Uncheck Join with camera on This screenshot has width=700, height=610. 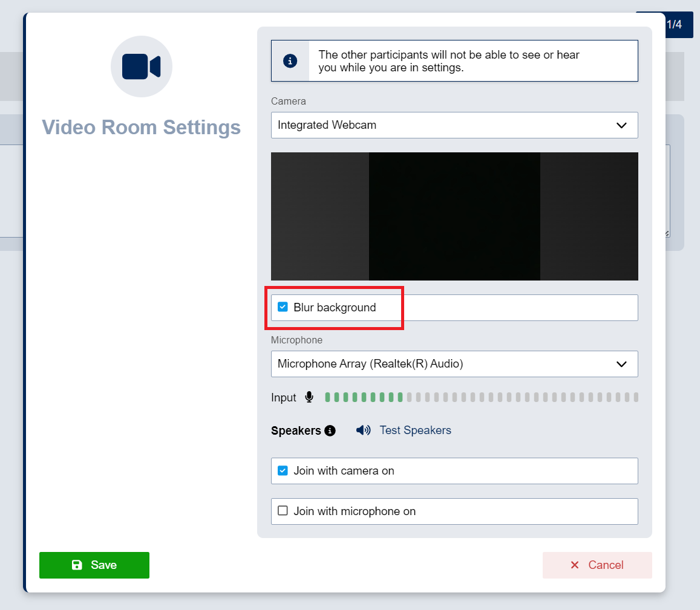(x=283, y=470)
